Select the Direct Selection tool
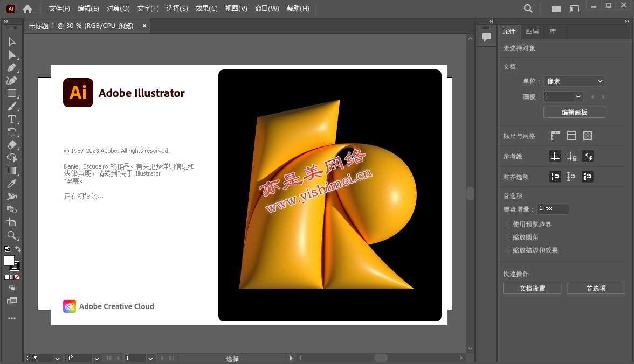The height and width of the screenshot is (364, 634). (12, 54)
